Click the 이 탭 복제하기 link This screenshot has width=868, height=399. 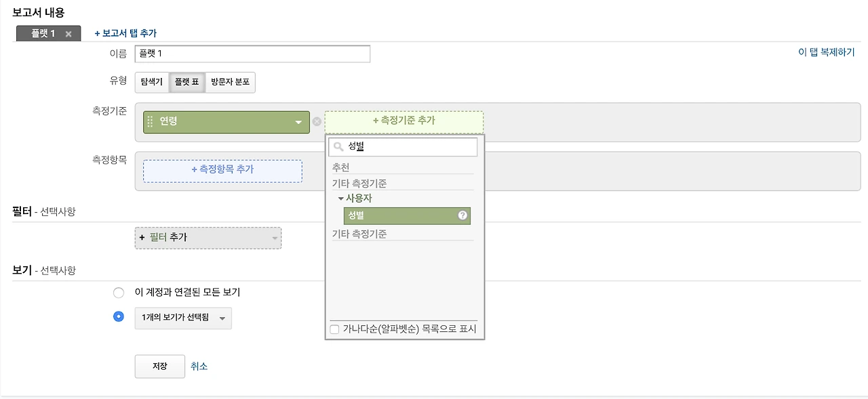point(826,52)
